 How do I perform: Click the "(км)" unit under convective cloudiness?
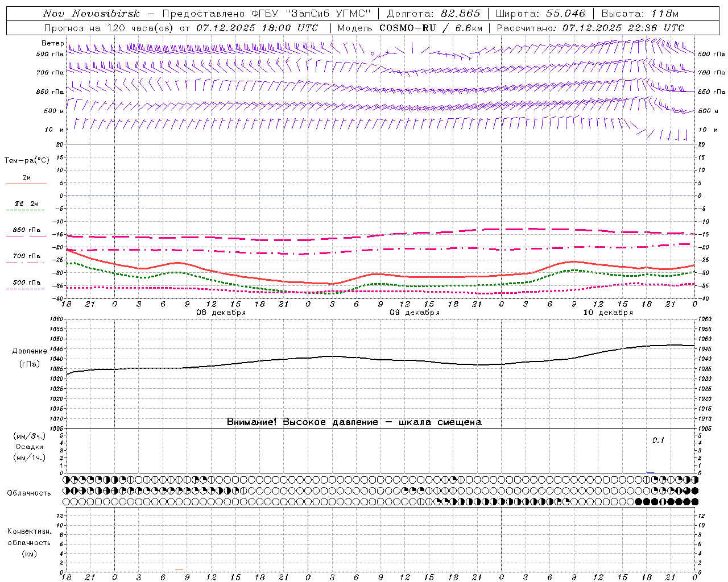pos(30,554)
